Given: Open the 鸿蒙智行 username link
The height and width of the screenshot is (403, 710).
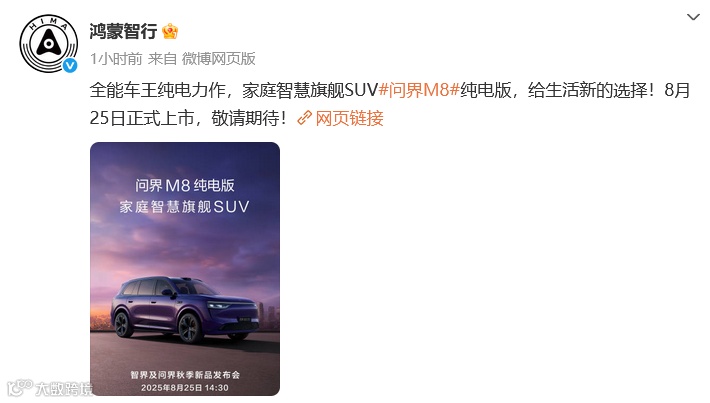Looking at the screenshot, I should [123, 31].
